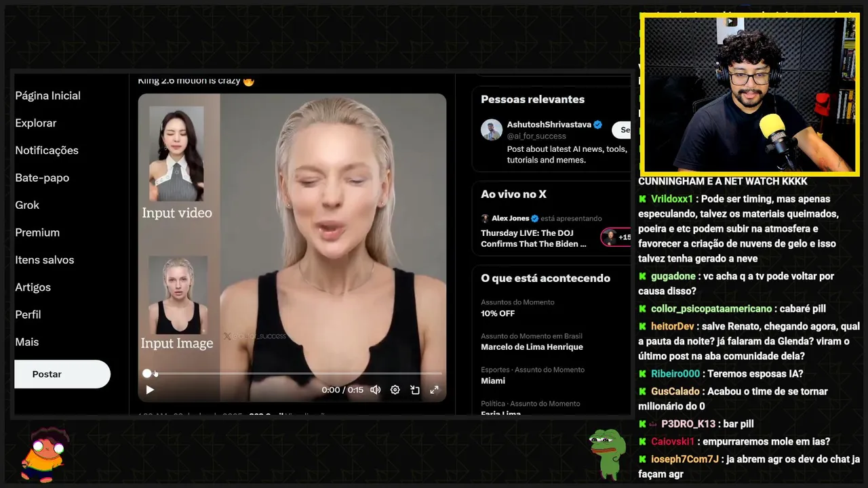Viewport: 868px width, 488px height.
Task: Open Artigos in sidebar
Action: pos(33,287)
